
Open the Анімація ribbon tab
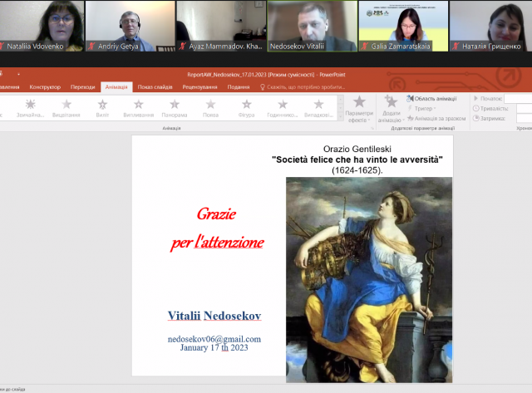(116, 87)
